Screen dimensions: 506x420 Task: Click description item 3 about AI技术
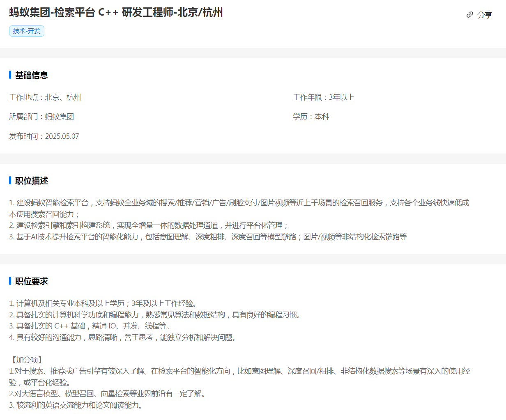(x=208, y=237)
